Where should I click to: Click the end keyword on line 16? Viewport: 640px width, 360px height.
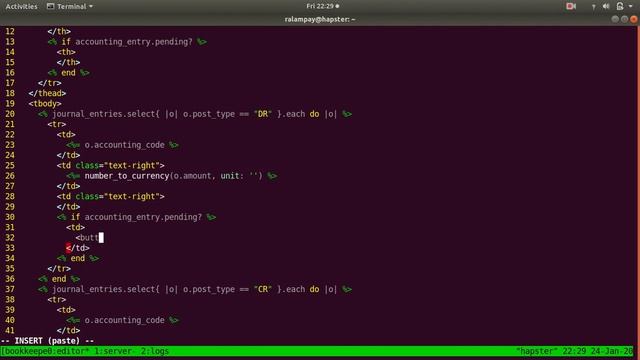click(68, 73)
